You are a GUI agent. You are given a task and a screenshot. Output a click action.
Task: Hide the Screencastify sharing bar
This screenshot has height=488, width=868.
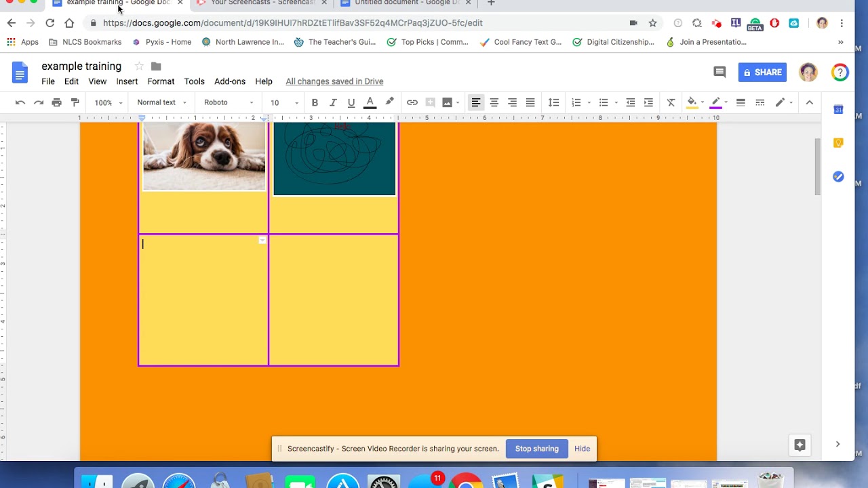(x=582, y=449)
